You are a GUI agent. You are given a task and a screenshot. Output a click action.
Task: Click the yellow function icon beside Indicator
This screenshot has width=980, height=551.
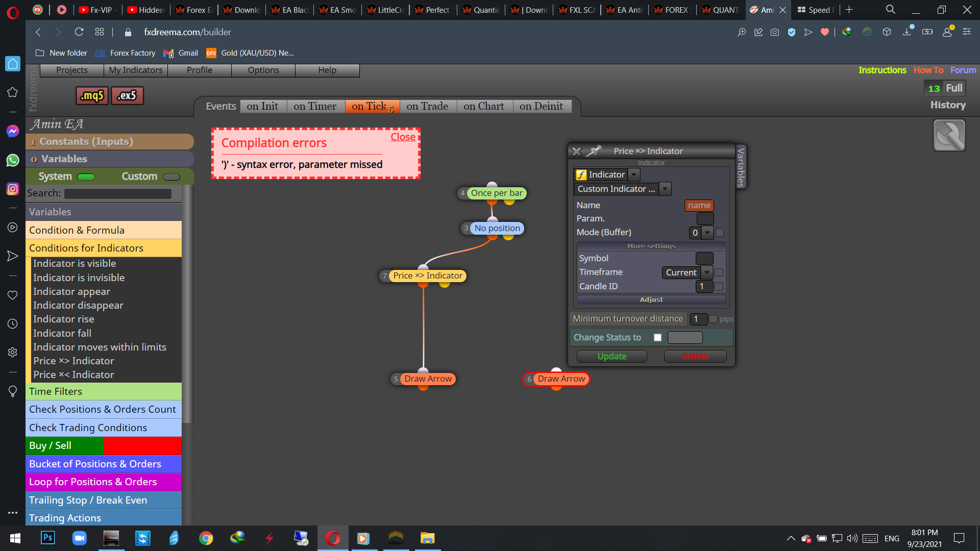(581, 175)
